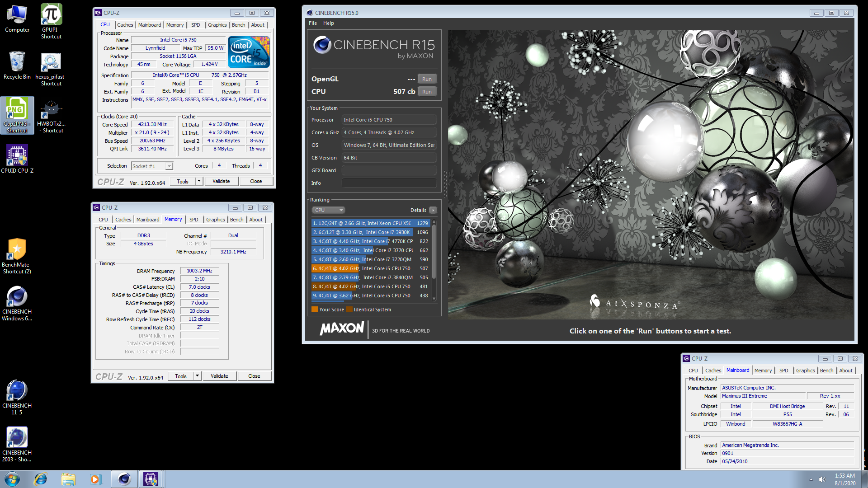The width and height of the screenshot is (868, 488).
Task: Open the CINEBENCH 2003 shortcut icon
Action: 17,444
